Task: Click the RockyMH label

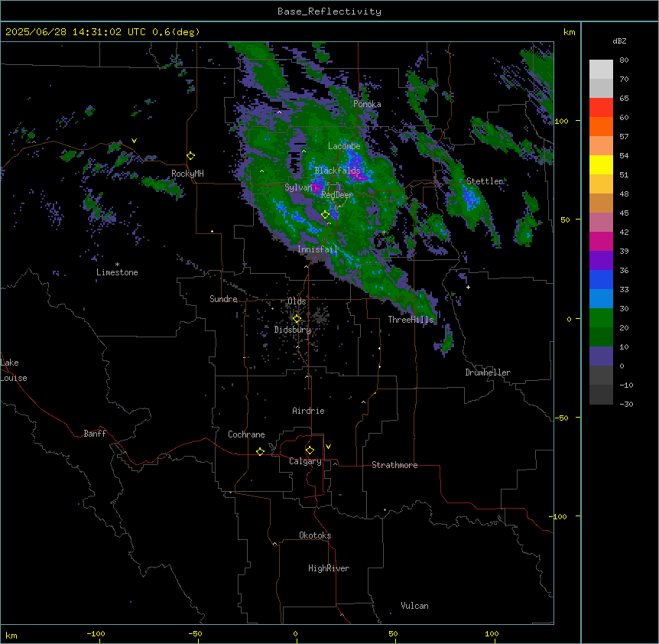Action: pos(187,174)
